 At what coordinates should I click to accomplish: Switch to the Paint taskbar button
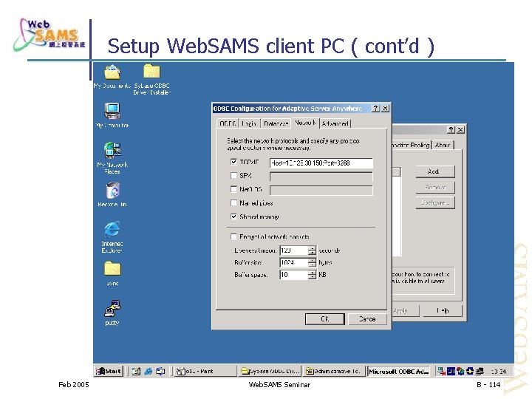[205, 371]
